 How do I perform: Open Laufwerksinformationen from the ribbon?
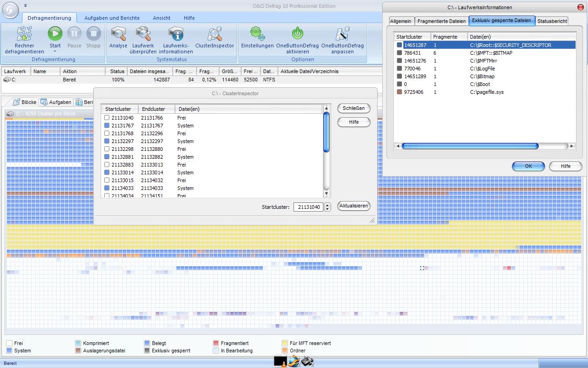(176, 34)
